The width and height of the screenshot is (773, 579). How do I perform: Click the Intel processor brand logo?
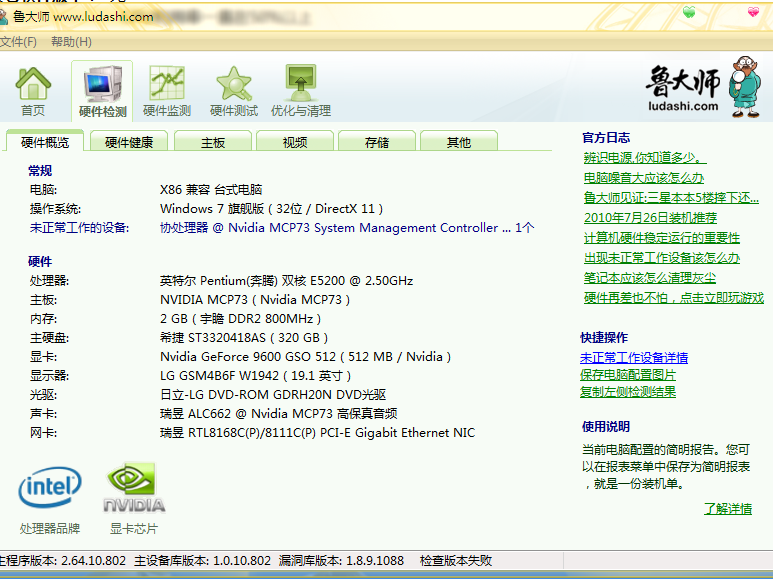pyautogui.click(x=50, y=487)
